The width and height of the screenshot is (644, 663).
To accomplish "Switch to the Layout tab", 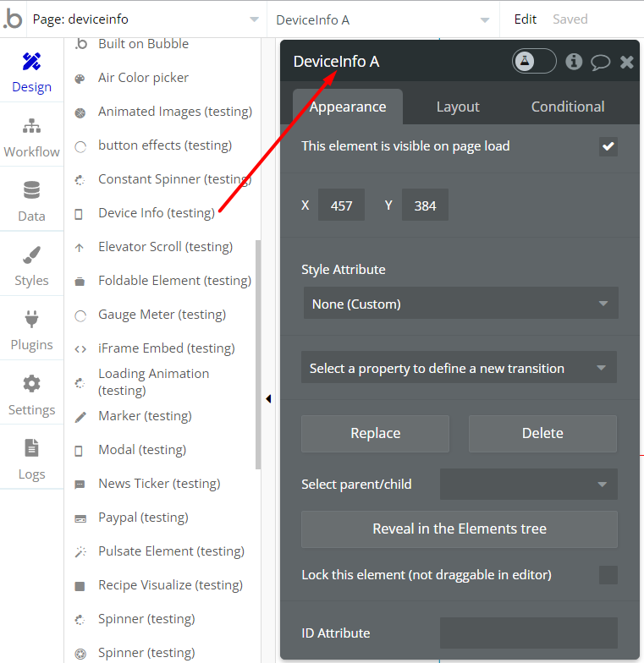I will [458, 107].
